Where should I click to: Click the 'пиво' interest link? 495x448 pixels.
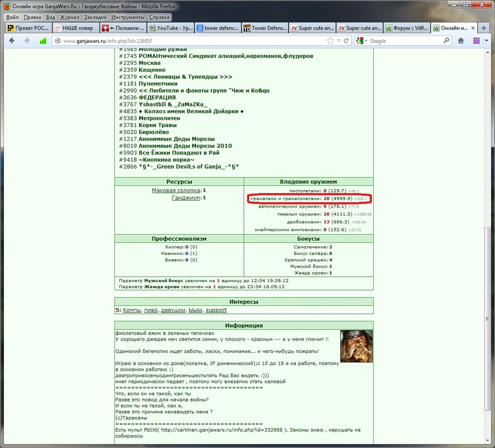coord(151,310)
